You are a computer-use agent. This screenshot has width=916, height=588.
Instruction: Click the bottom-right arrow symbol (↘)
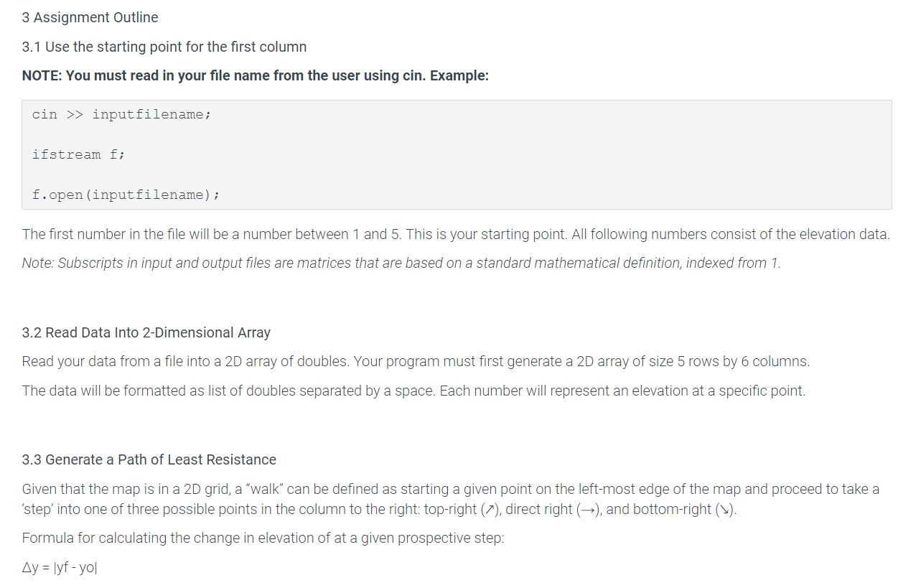725,510
